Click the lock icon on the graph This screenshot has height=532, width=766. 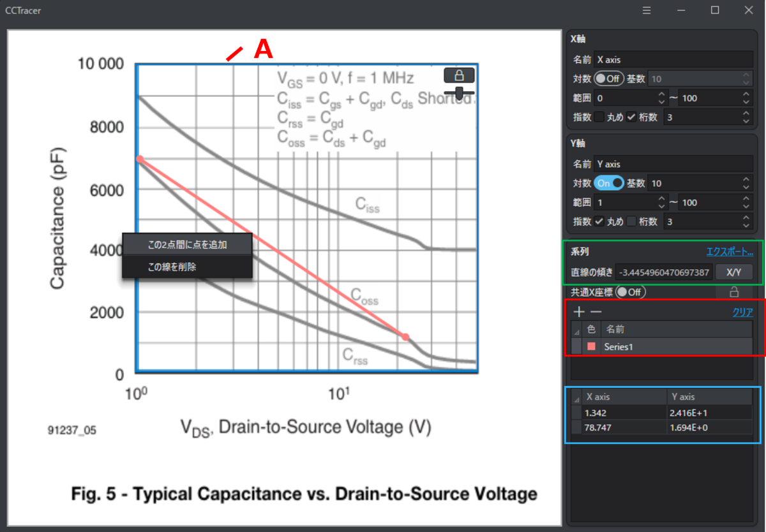pyautogui.click(x=459, y=75)
